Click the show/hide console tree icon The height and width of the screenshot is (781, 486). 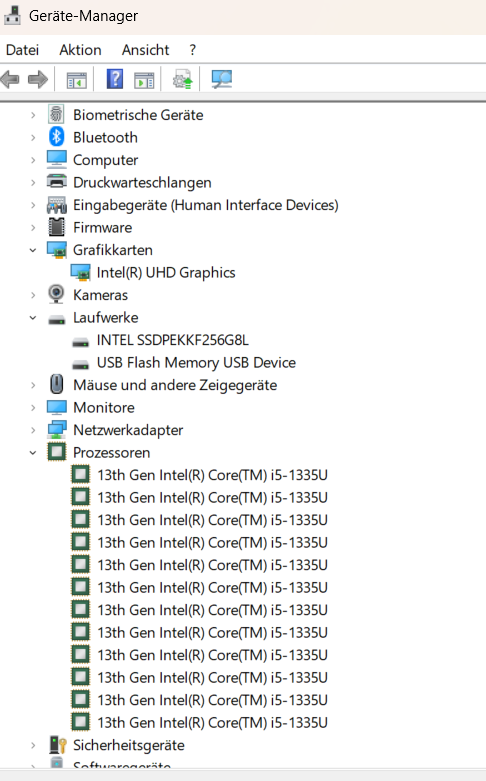point(77,80)
